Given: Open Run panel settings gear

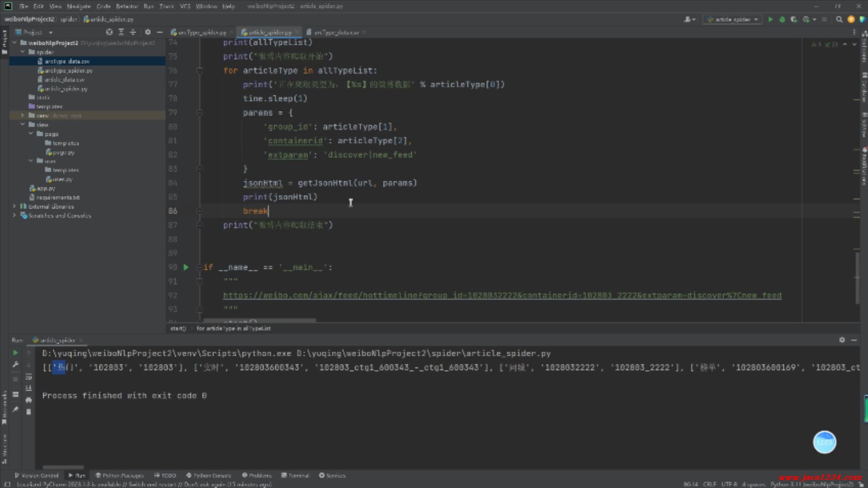Looking at the screenshot, I should tap(842, 340).
